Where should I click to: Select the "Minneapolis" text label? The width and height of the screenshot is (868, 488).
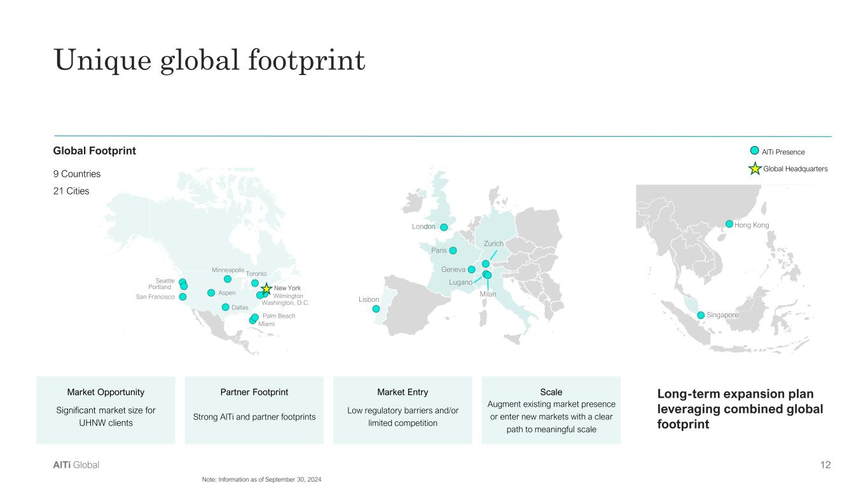(228, 270)
